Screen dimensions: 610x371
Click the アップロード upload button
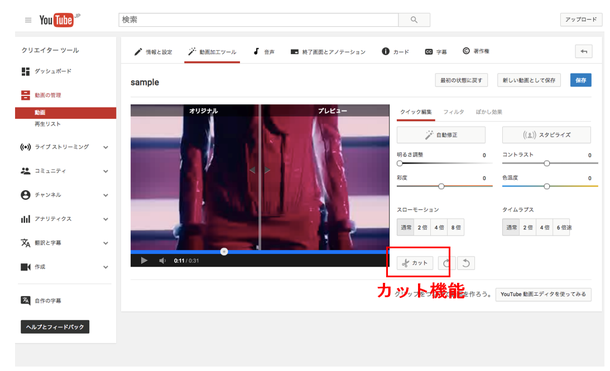pyautogui.click(x=581, y=19)
